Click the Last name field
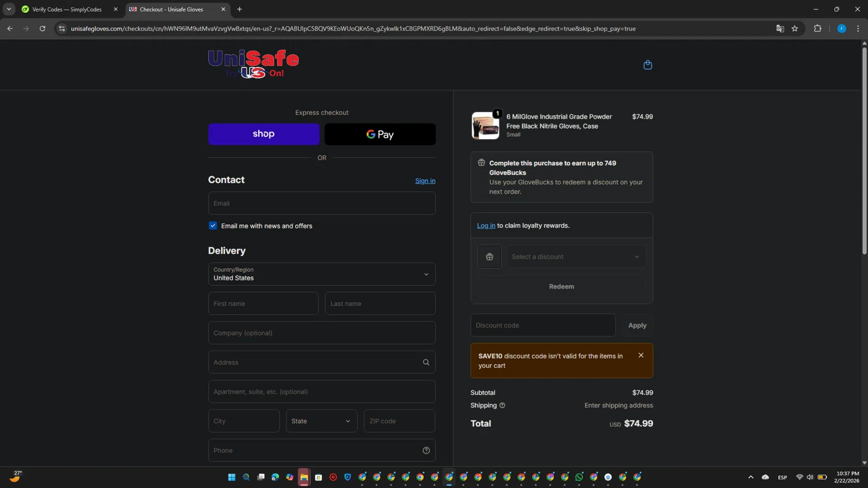 point(380,304)
